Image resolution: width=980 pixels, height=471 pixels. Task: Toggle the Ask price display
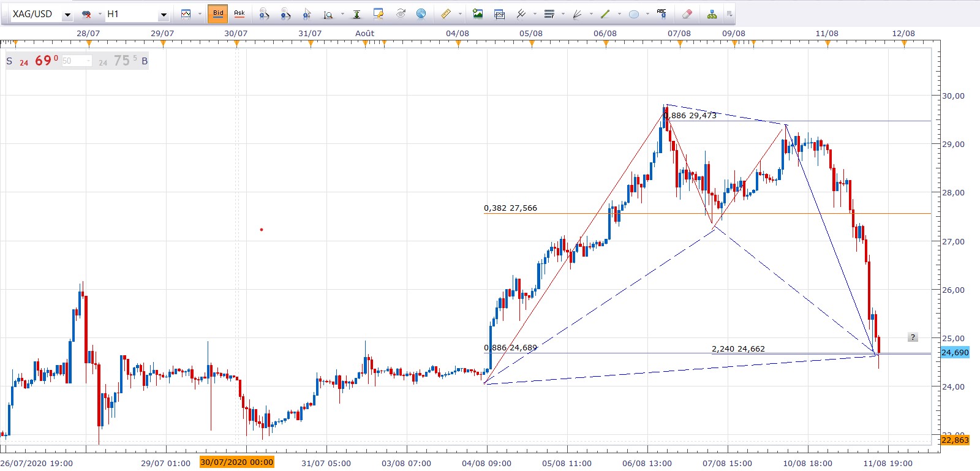click(239, 13)
